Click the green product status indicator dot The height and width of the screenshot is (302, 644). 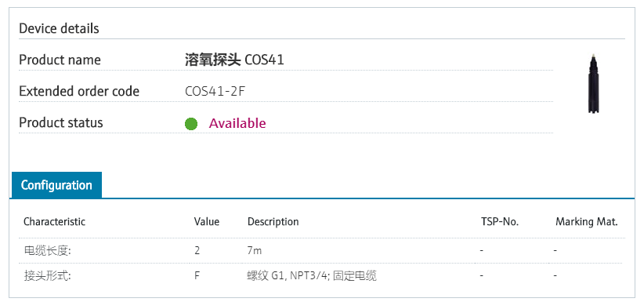[191, 123]
